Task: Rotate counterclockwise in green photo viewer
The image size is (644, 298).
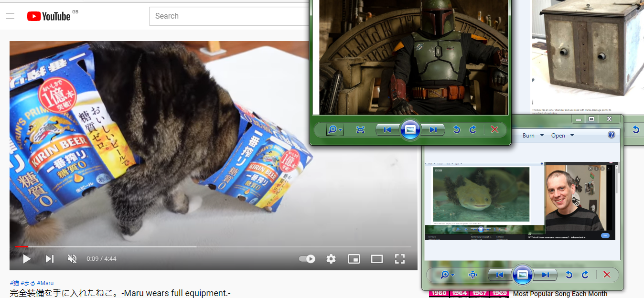Action: [x=457, y=129]
